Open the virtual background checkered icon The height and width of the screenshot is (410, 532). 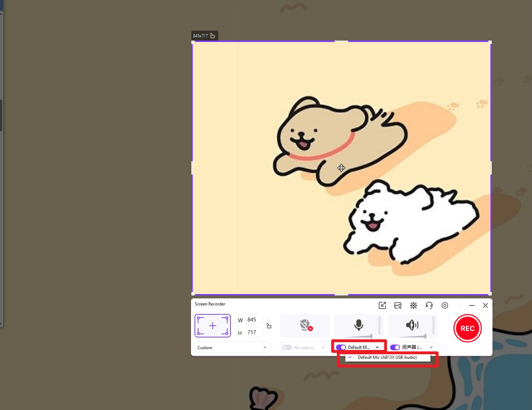tap(413, 305)
